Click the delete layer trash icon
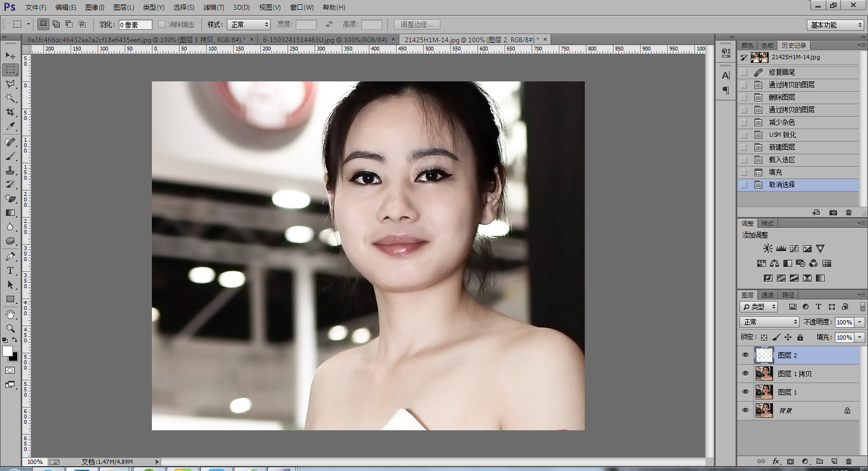 coord(848,462)
